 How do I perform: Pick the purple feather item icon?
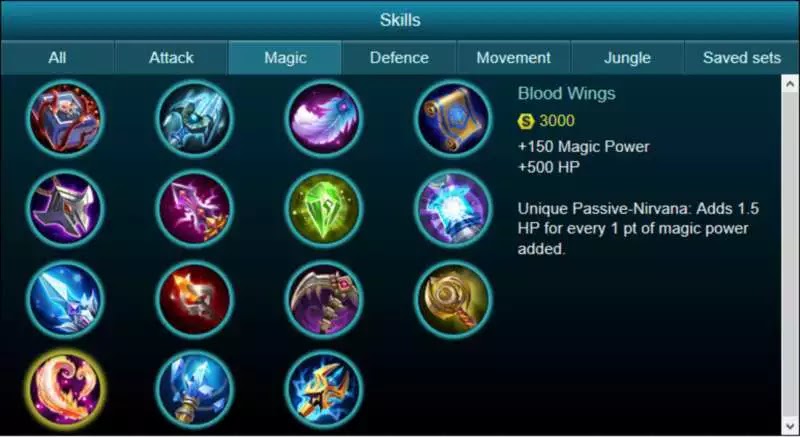tap(324, 119)
